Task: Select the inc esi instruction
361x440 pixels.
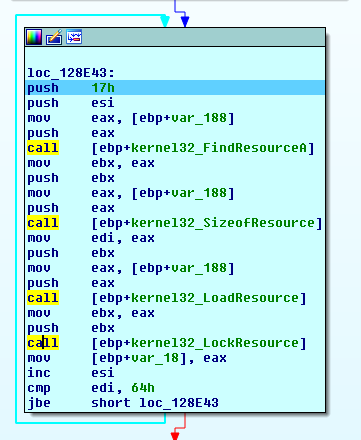Action: coord(71,373)
